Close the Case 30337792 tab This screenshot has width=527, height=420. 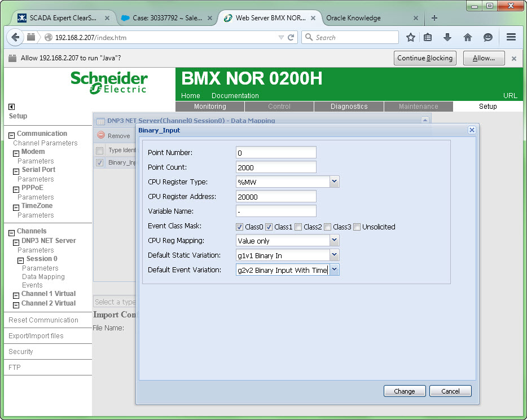(210, 18)
